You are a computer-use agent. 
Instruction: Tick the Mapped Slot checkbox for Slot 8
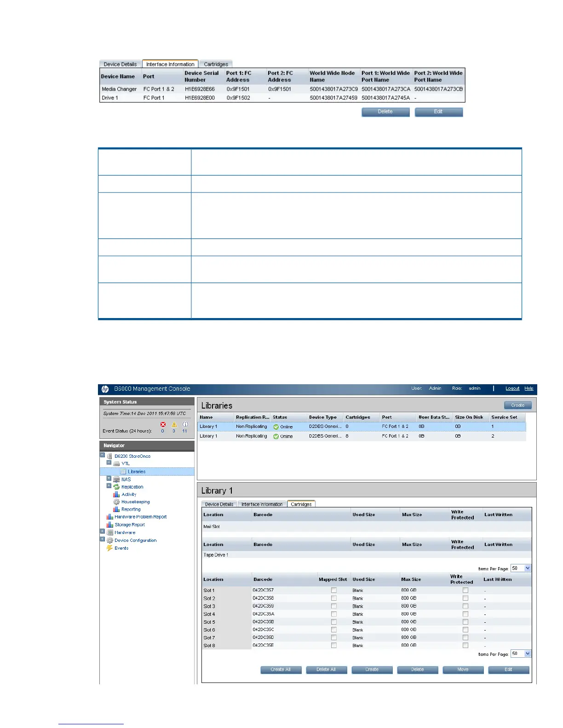334,645
